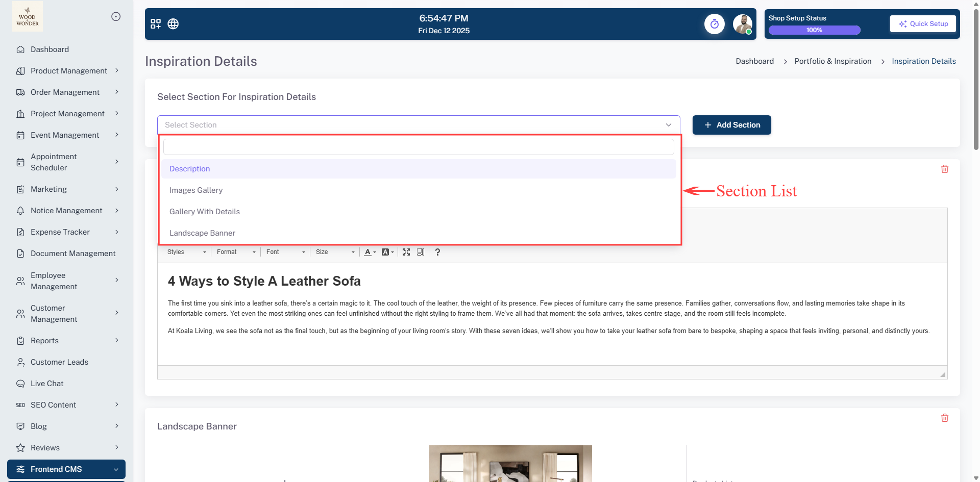Open the editor help question mark icon
The height and width of the screenshot is (482, 980).
pyautogui.click(x=437, y=252)
